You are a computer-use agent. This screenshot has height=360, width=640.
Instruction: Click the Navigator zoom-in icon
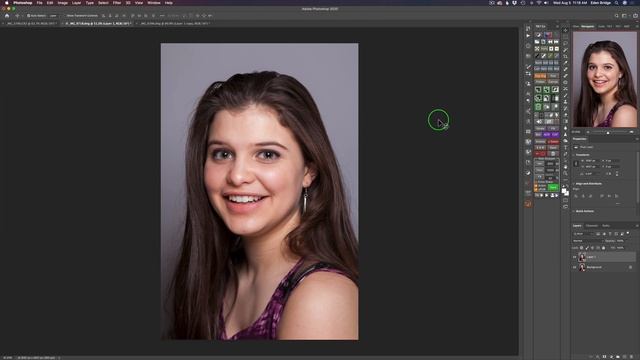tap(632, 132)
